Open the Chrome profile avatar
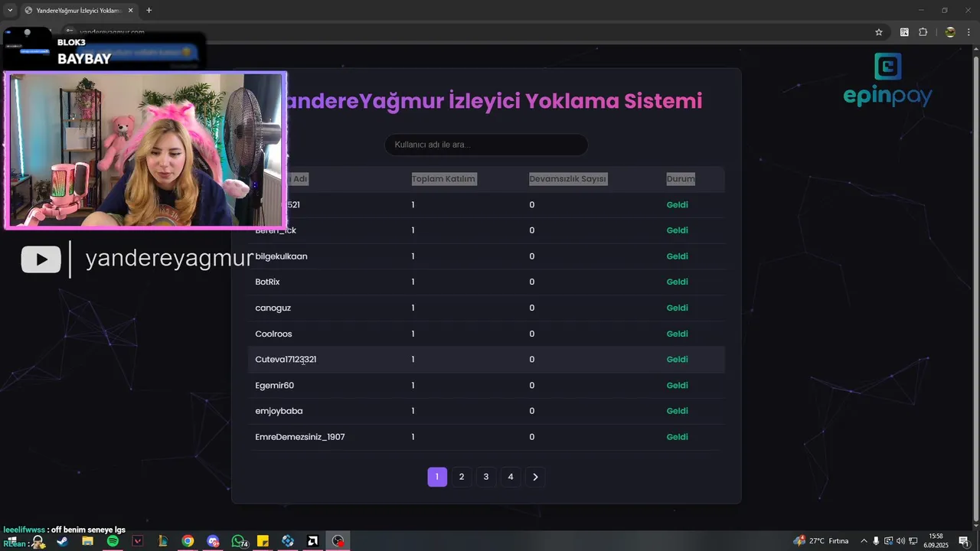 (950, 32)
